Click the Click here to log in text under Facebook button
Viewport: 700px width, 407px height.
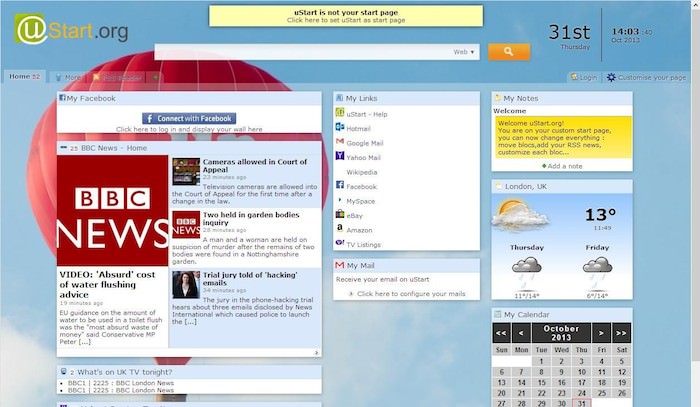coord(189,129)
